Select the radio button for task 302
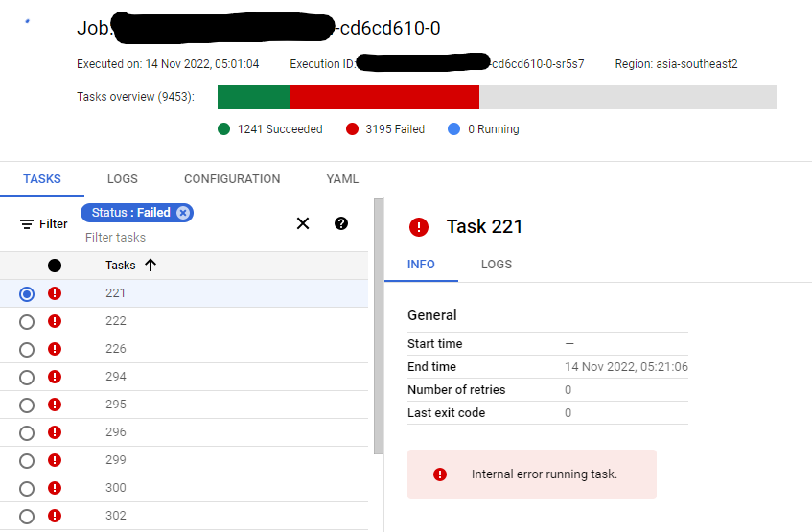The width and height of the screenshot is (812, 532). point(27,517)
